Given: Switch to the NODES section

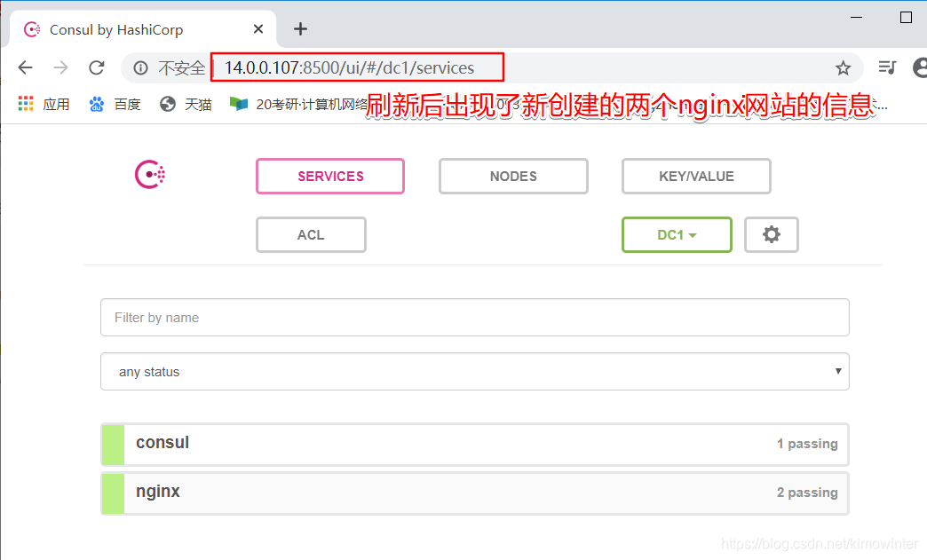Looking at the screenshot, I should pyautogui.click(x=513, y=176).
